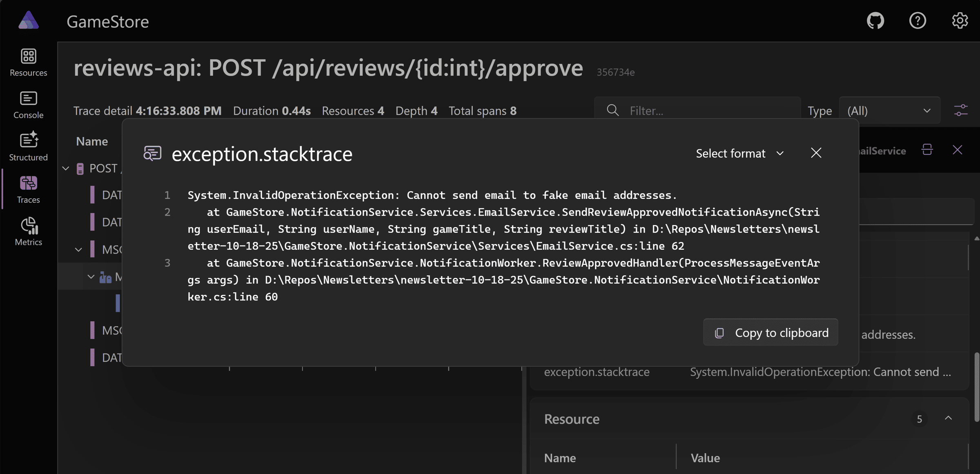Click the Aspire logo icon
This screenshot has height=474, width=980.
tap(29, 20)
